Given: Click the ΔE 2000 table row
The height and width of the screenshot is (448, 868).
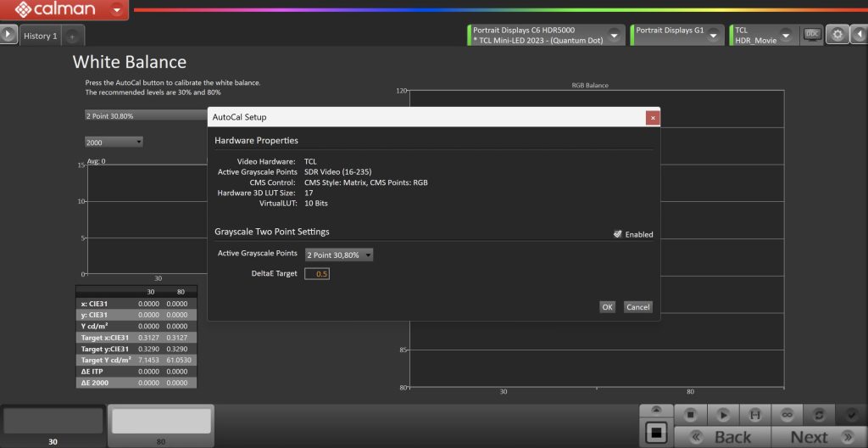Looking at the screenshot, I should [x=136, y=382].
